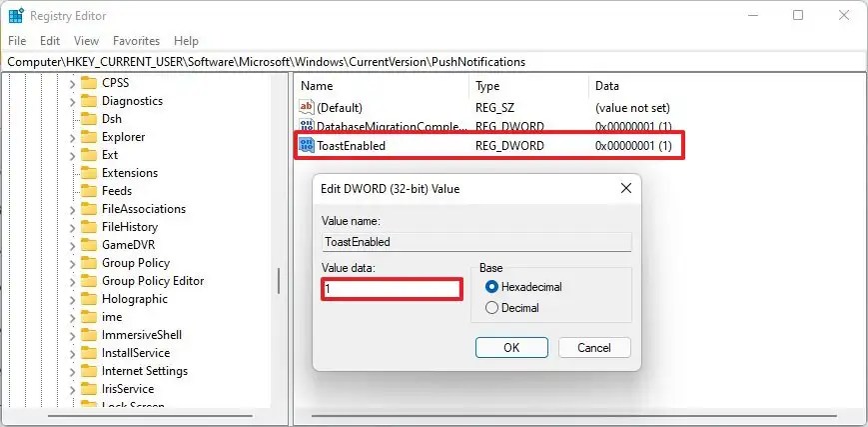Open the Edit menu
868x427 pixels.
50,41
